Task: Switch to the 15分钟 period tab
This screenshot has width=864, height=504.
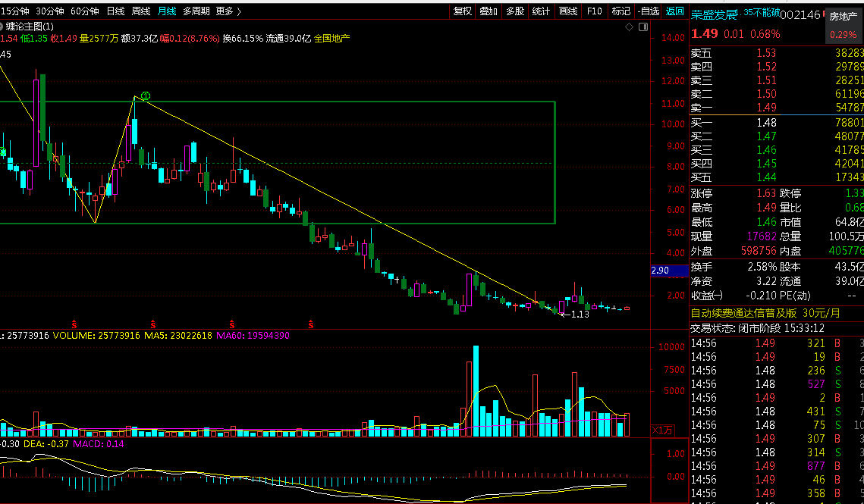Action: [x=15, y=11]
